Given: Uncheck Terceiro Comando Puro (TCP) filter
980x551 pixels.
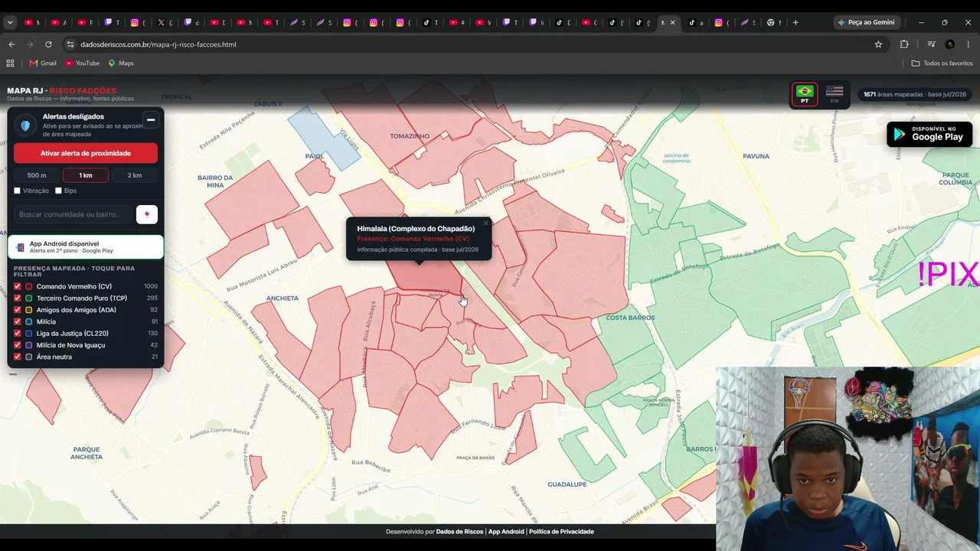Looking at the screenshot, I should click(18, 298).
